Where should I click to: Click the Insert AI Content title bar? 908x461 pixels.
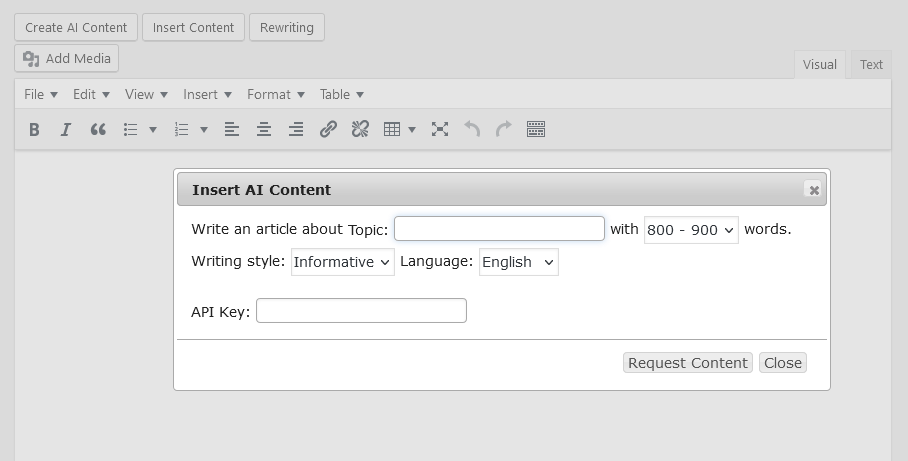pos(501,189)
